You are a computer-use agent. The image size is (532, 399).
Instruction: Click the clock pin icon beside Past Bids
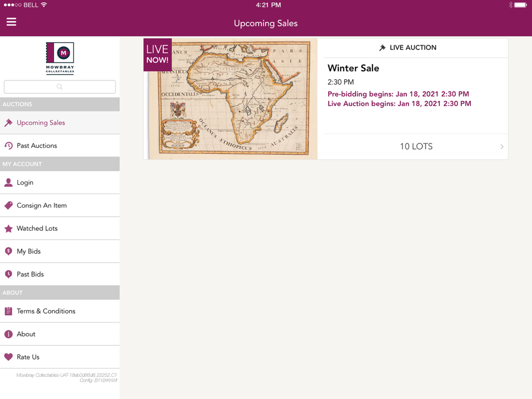(9, 274)
